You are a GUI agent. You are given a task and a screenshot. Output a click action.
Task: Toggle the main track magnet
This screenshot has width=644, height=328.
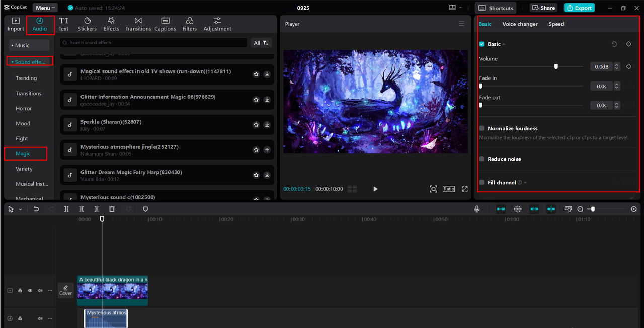coord(501,209)
